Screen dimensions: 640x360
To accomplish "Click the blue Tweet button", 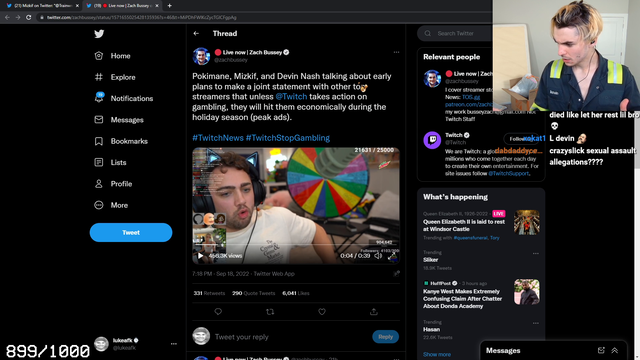I will point(131,232).
